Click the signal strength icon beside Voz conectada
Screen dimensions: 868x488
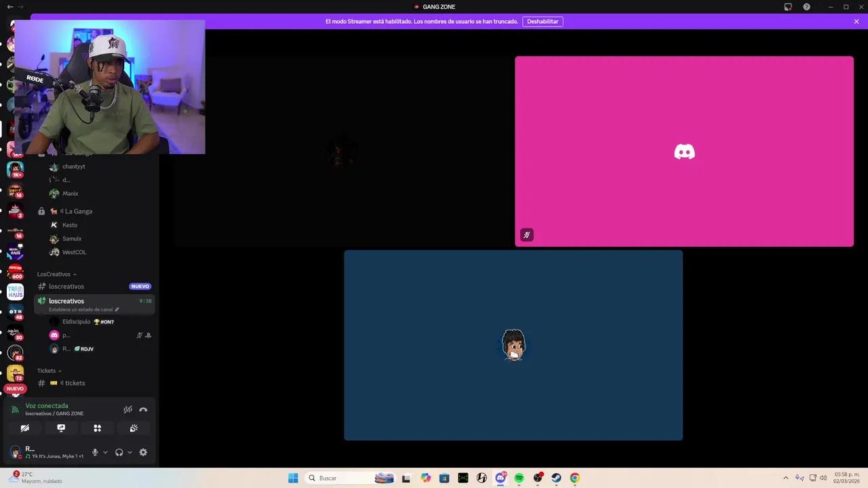click(15, 409)
